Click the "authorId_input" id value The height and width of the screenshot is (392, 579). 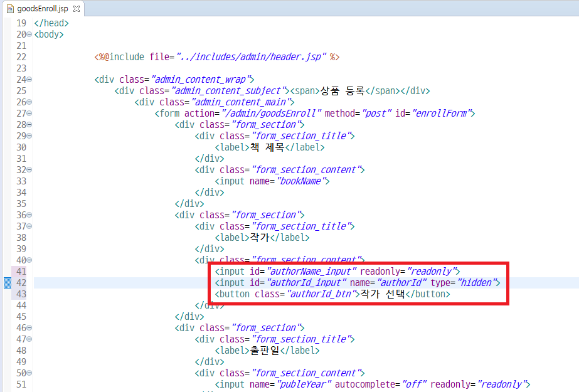(x=306, y=283)
